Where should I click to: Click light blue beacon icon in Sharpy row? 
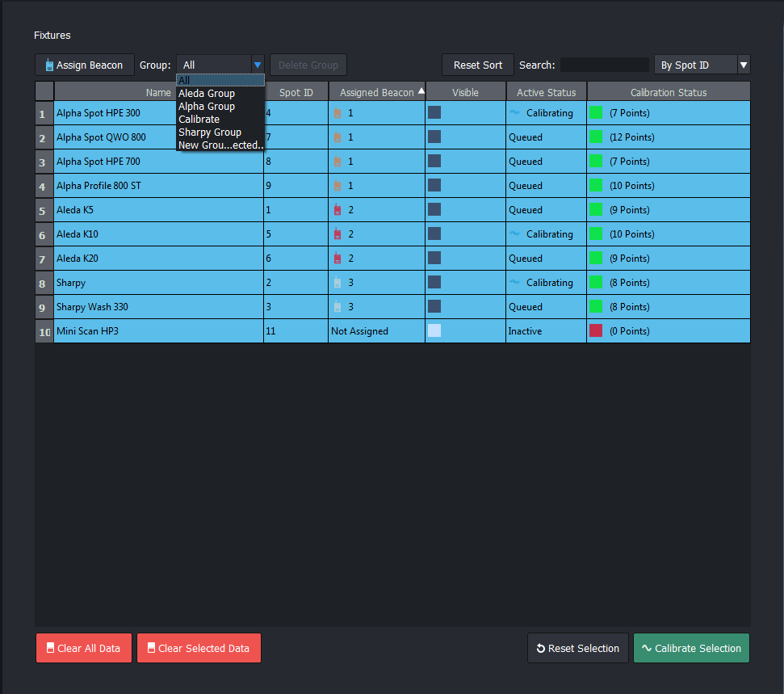[x=337, y=283]
